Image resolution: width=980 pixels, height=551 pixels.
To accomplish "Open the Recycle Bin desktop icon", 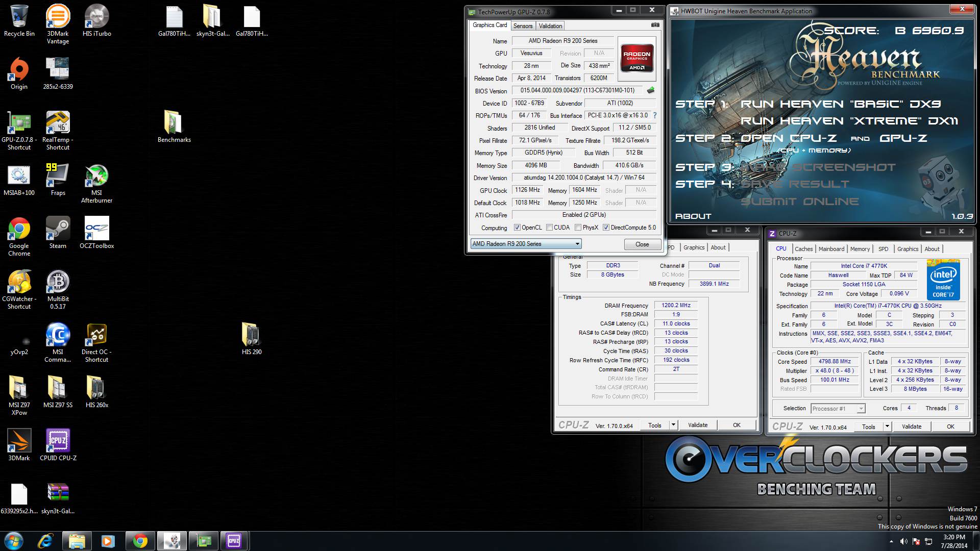I will (x=19, y=20).
